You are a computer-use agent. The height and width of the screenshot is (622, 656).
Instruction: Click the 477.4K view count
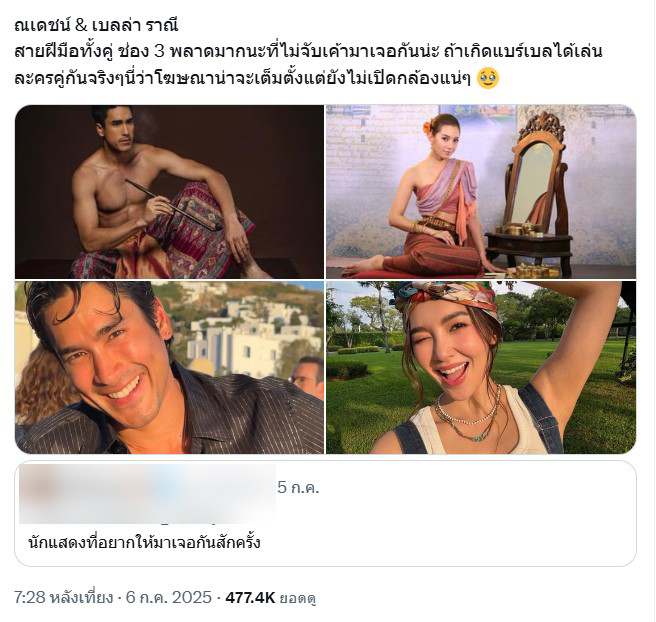coord(250,598)
